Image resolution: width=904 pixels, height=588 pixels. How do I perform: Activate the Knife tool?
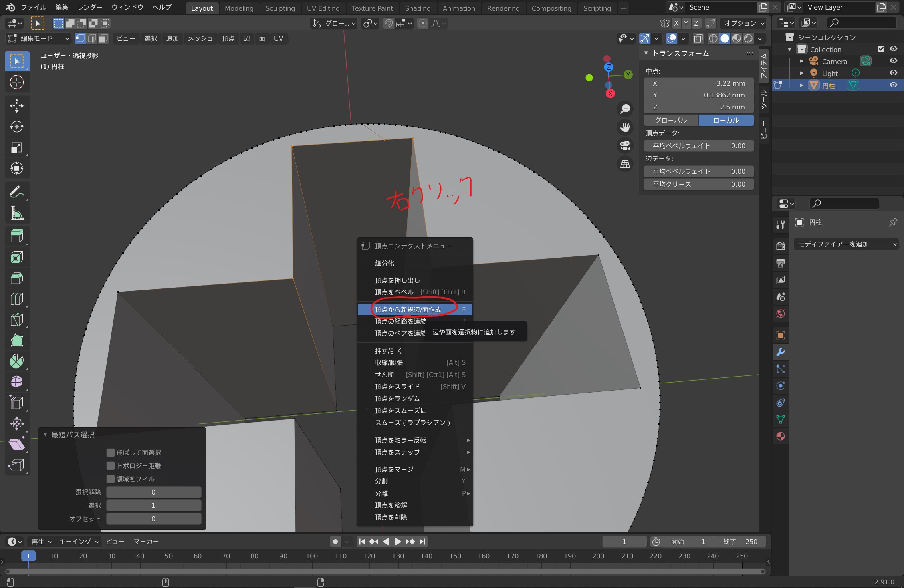pyautogui.click(x=16, y=320)
